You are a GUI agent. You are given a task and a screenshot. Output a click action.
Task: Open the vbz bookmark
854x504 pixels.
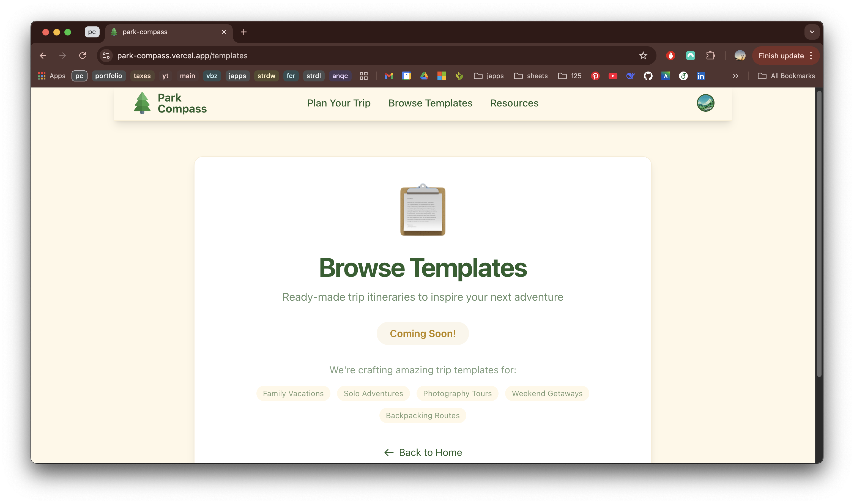pyautogui.click(x=212, y=76)
